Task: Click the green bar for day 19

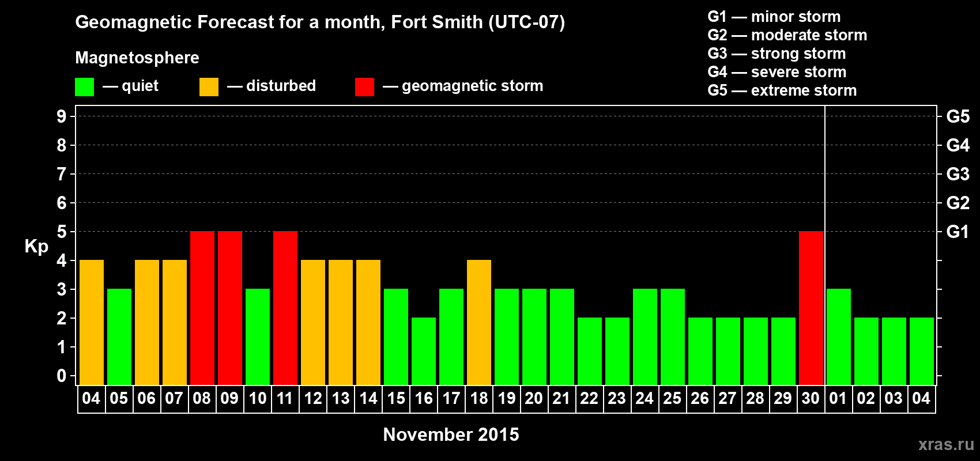Action: point(507,337)
